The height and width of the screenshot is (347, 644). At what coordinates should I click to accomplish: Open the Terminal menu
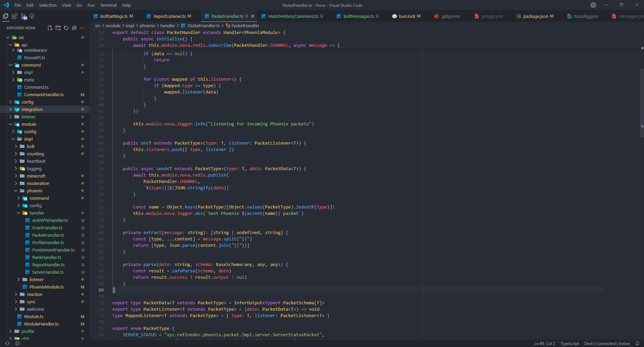(108, 5)
